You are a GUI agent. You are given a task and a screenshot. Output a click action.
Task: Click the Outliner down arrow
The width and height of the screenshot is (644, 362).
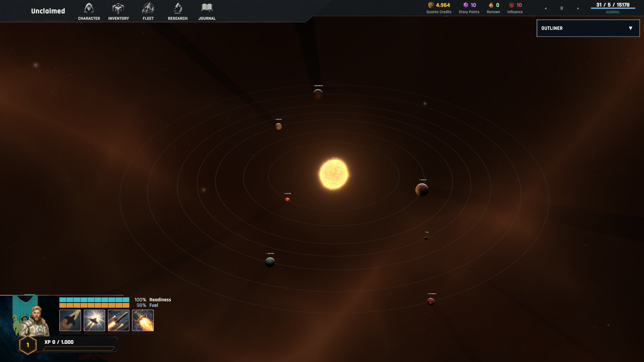(631, 28)
